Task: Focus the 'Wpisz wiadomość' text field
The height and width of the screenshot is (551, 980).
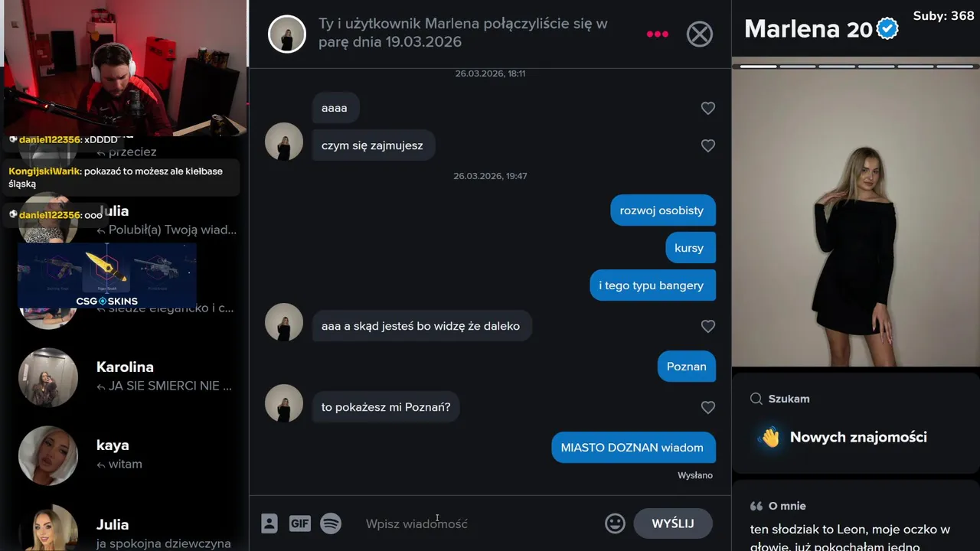Action: (479, 523)
